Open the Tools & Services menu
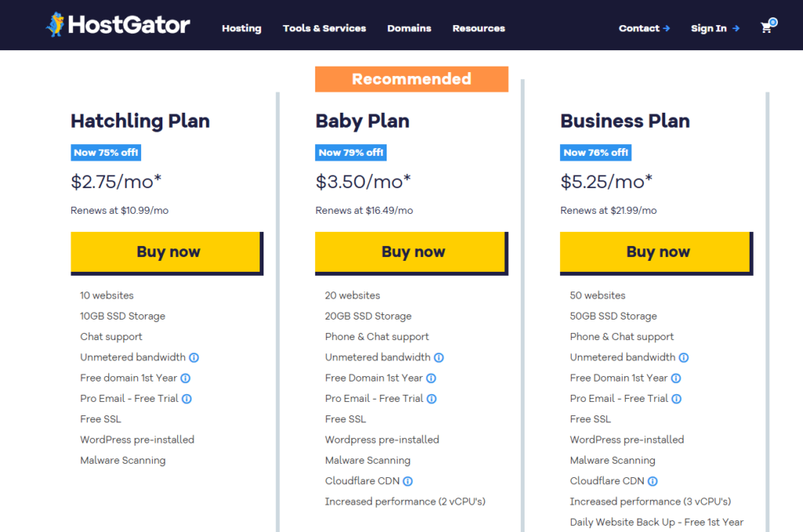This screenshot has height=532, width=803. point(324,29)
